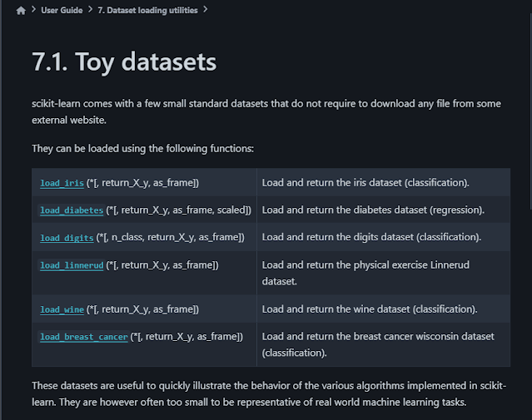Click the digits dataset description cell
The image size is (532, 420).
point(371,237)
